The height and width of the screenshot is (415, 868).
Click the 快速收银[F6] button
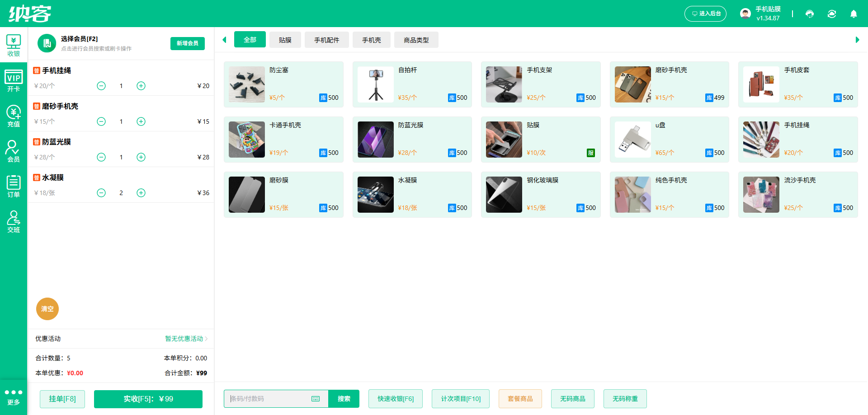(x=396, y=399)
